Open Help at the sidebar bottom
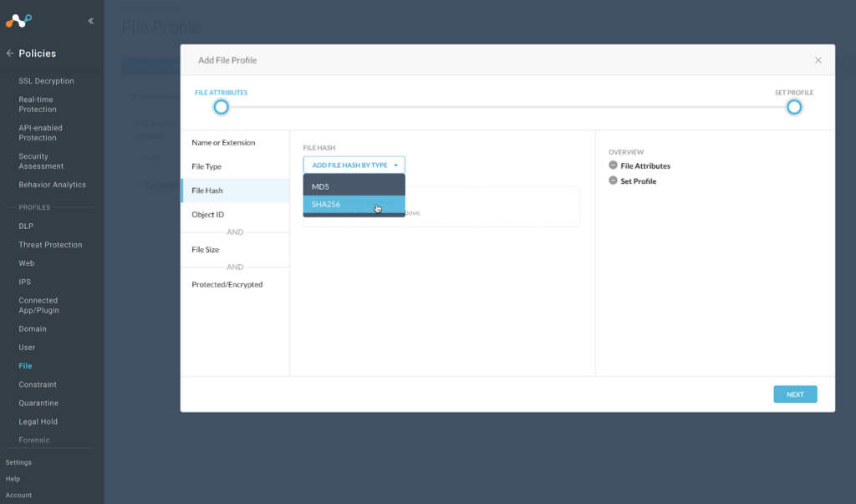The image size is (856, 504). [x=13, y=479]
